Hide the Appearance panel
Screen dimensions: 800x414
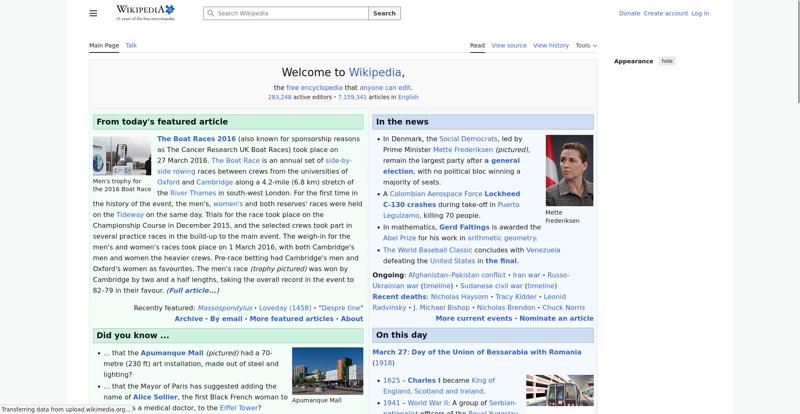667,61
